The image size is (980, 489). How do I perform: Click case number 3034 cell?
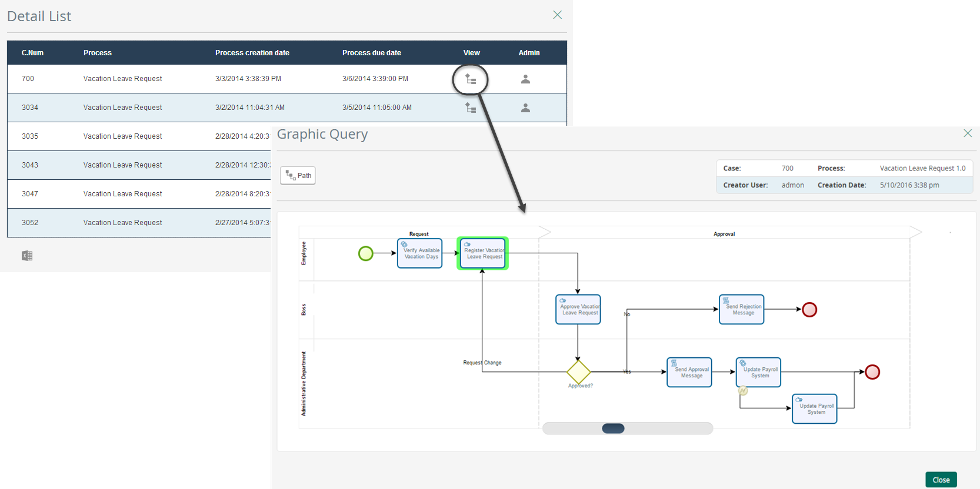30,108
